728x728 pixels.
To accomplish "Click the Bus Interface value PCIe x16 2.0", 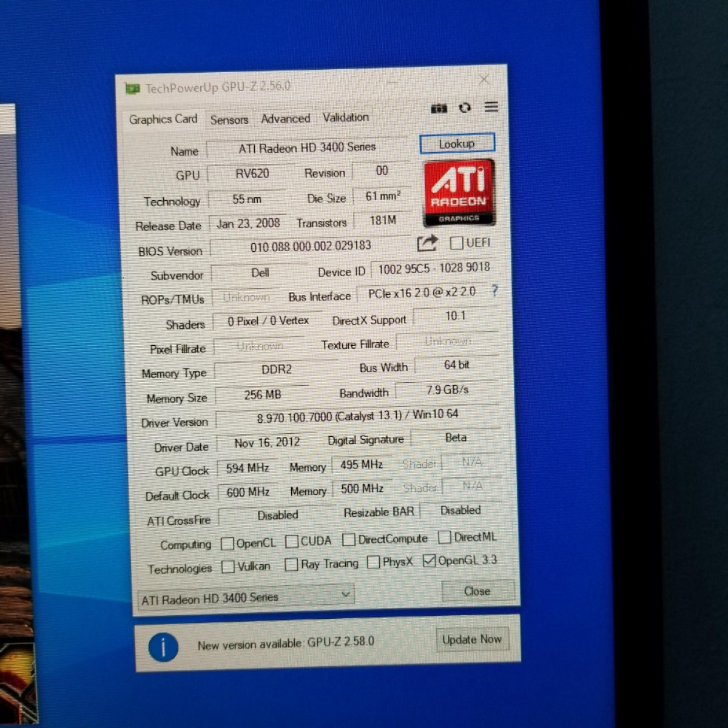I will click(x=422, y=293).
